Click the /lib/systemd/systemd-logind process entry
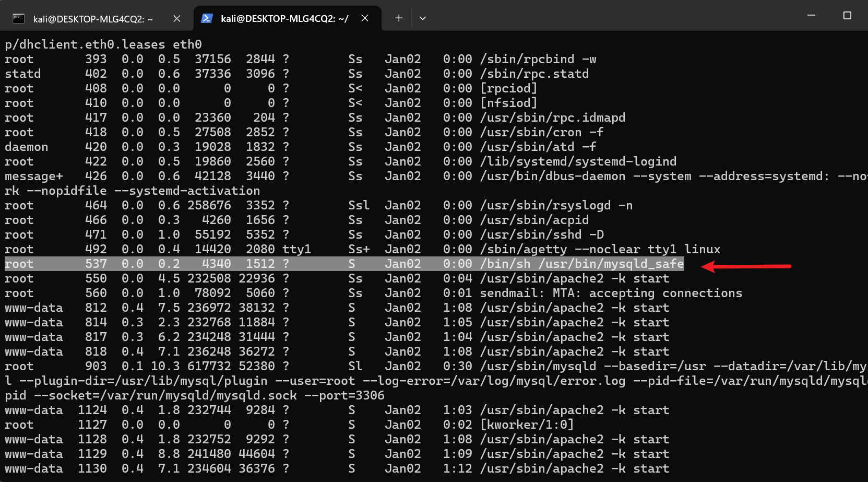 click(x=578, y=162)
